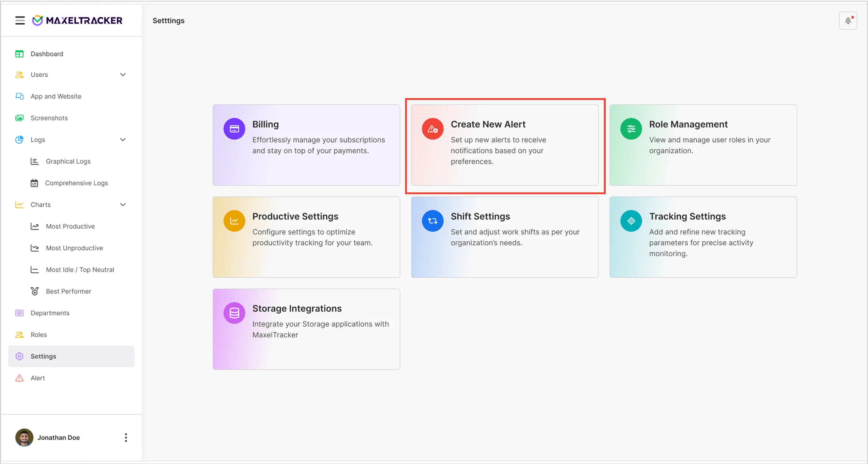Click the Roles sidebar icon
868x464 pixels.
20,334
